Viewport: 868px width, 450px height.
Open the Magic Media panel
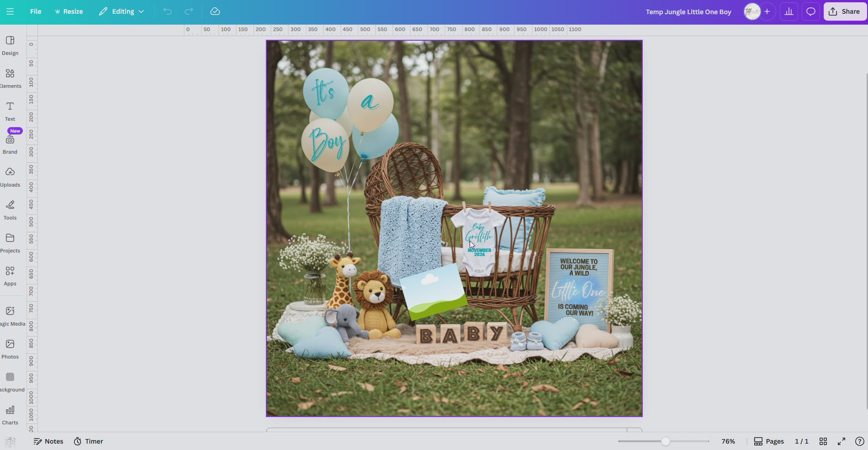[x=10, y=315]
